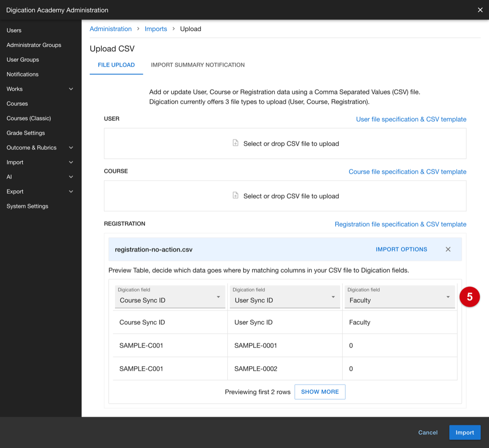Go to Administration breadcrumb link

111,29
